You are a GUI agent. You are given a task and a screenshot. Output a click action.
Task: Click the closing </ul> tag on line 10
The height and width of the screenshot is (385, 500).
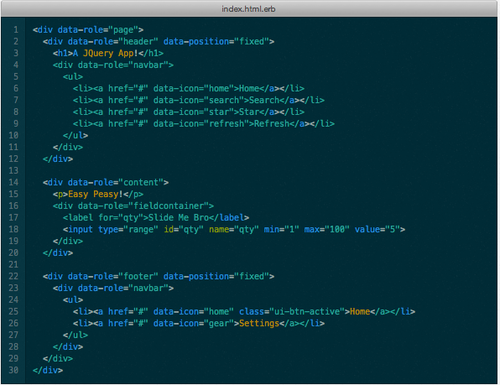(76, 135)
